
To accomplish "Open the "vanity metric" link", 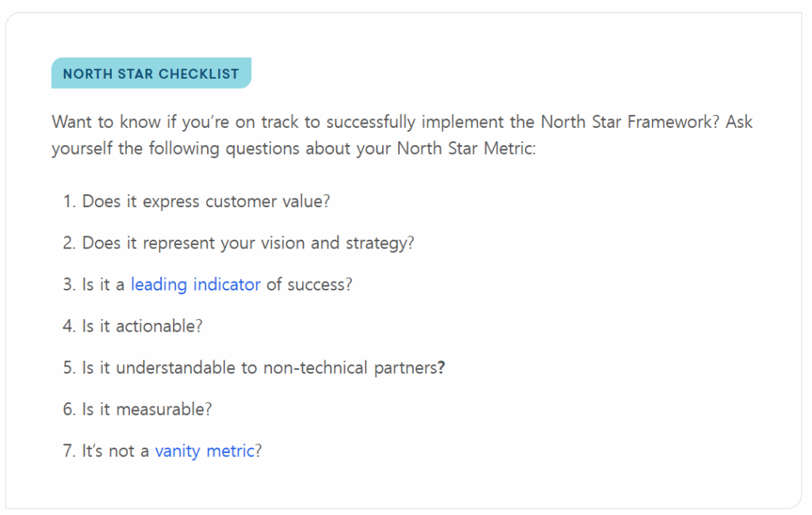I will coord(205,451).
